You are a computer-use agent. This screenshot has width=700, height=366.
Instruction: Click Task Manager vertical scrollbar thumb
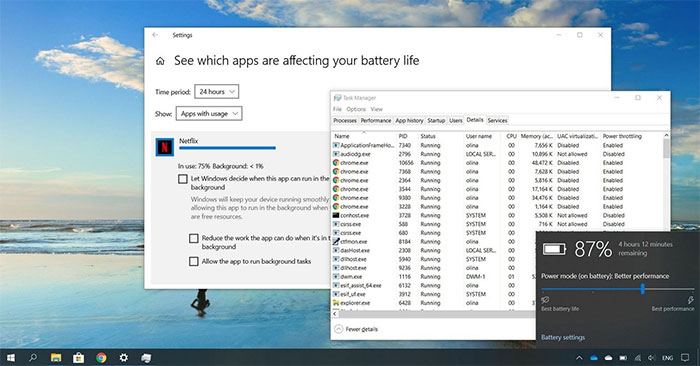coord(666,148)
